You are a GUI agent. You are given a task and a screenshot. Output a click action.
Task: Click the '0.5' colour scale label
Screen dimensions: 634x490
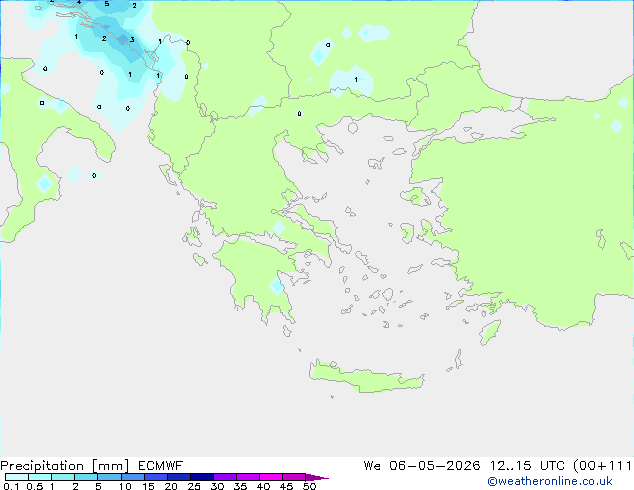35,486
